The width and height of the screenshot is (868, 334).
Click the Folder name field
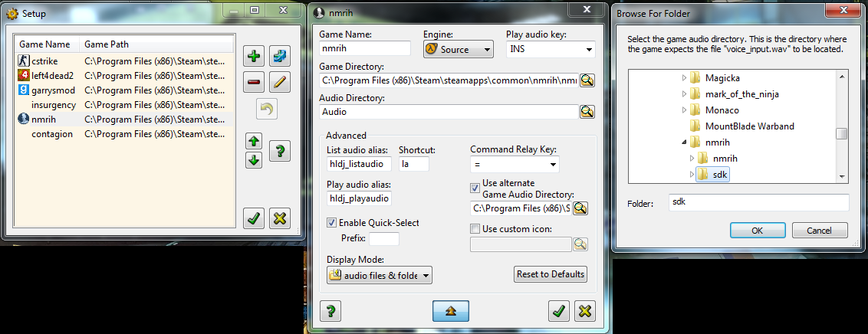click(x=758, y=202)
